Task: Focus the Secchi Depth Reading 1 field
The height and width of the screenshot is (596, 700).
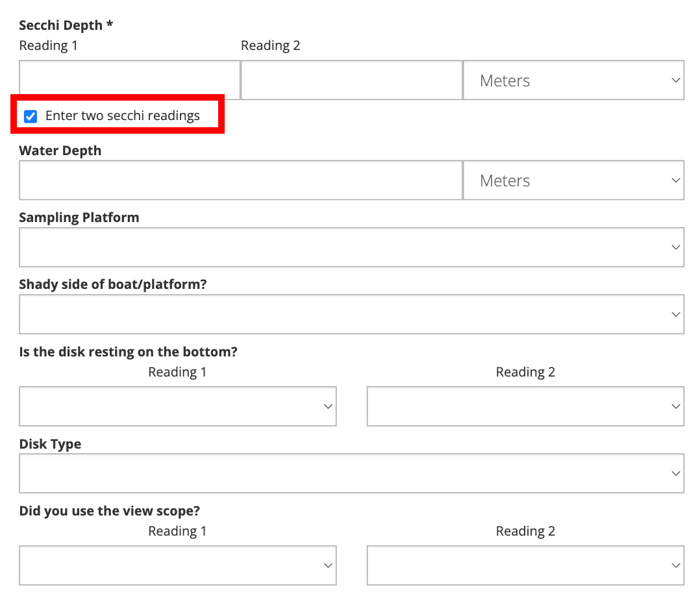Action: coord(129,81)
